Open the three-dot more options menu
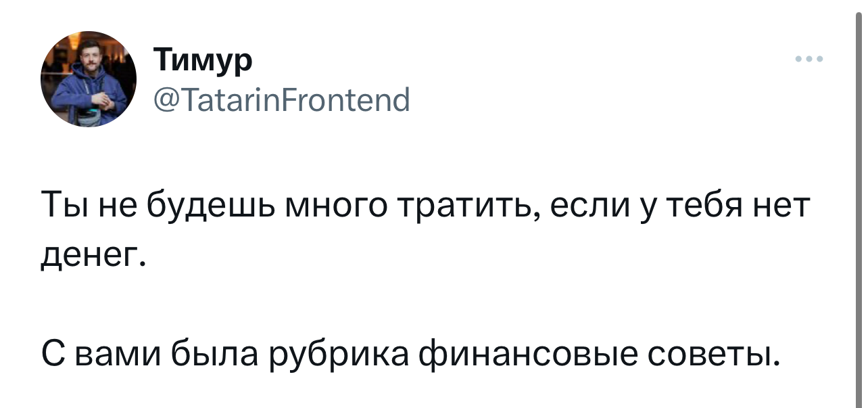The image size is (868, 408). [x=809, y=60]
